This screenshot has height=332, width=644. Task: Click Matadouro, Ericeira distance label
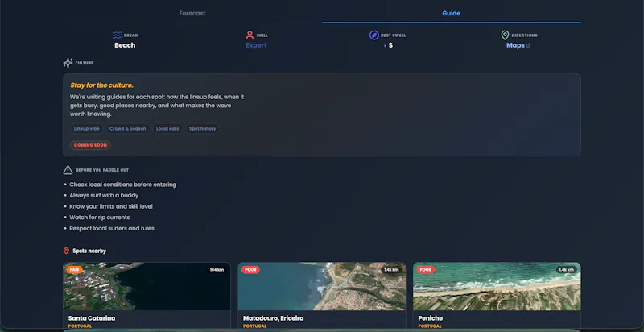391,270
